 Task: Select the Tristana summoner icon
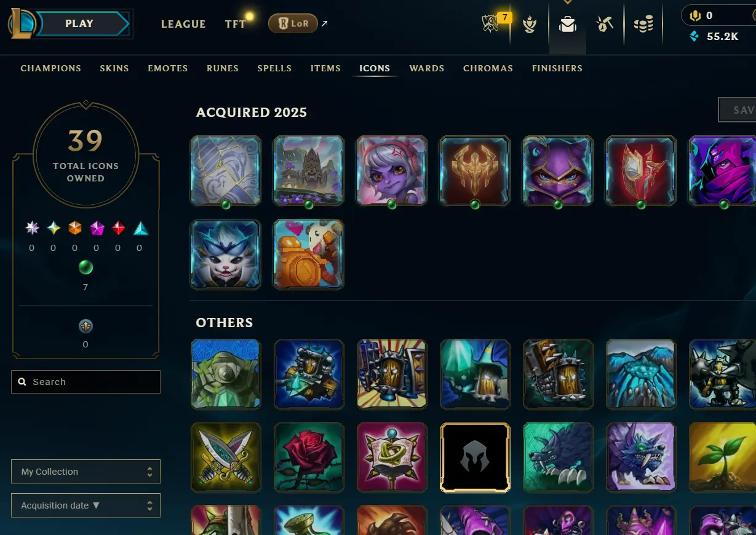pyautogui.click(x=392, y=171)
